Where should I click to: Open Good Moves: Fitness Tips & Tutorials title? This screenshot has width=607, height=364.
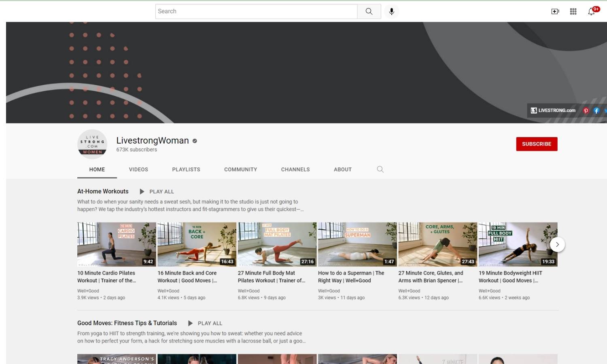coord(127,323)
